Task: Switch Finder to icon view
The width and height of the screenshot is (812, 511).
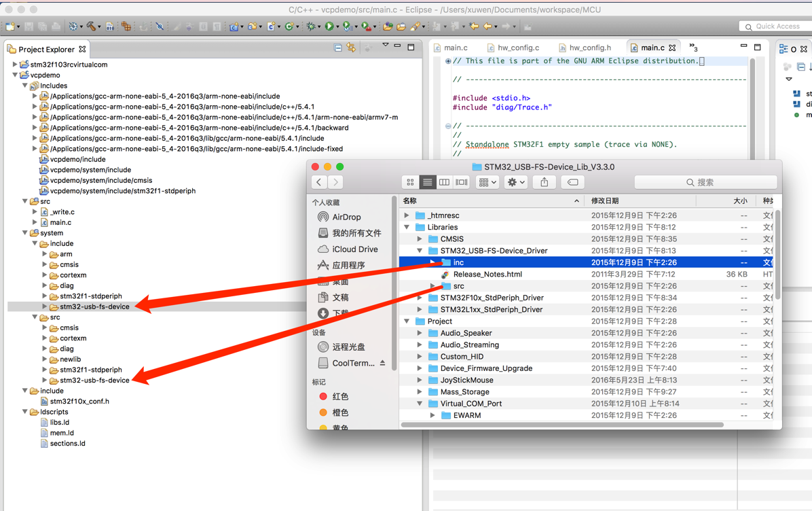Action: [x=410, y=182]
